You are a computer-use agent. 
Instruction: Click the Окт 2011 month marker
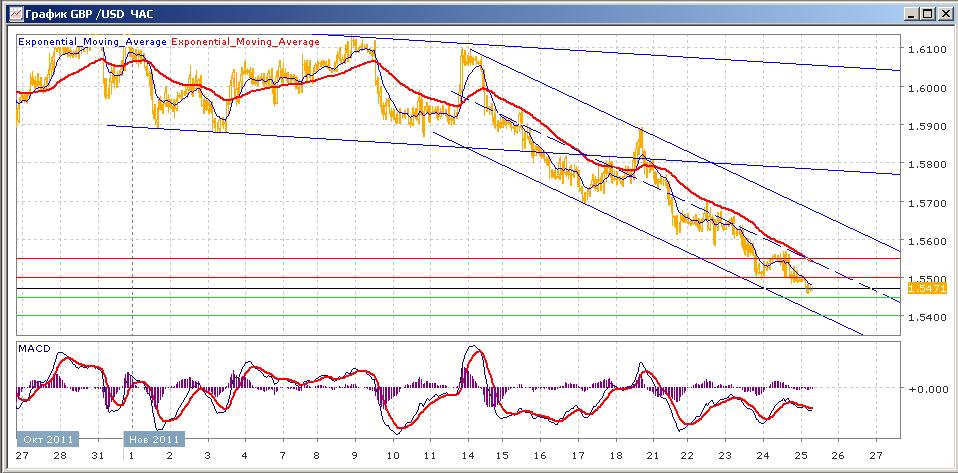tap(48, 439)
